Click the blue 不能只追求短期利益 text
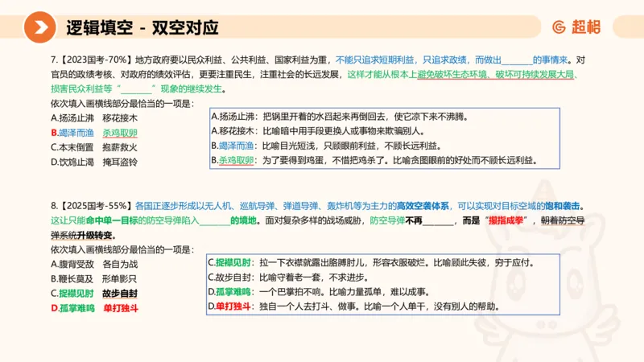The width and height of the screenshot is (644, 362). 374,60
